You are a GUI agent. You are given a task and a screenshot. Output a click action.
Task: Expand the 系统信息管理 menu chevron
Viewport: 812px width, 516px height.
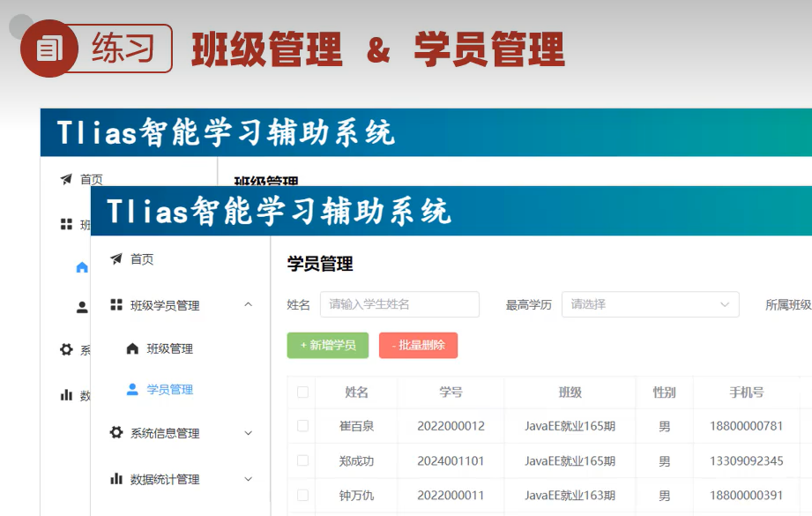coord(248,433)
